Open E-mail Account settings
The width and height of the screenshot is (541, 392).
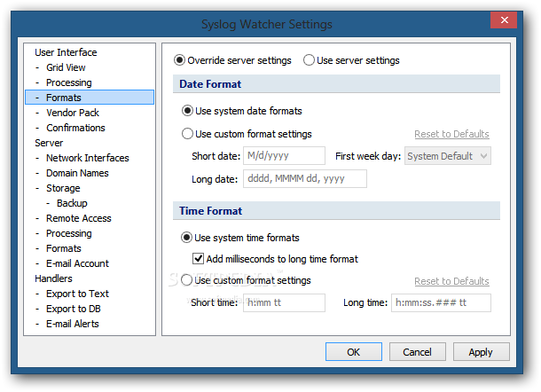[x=77, y=263]
